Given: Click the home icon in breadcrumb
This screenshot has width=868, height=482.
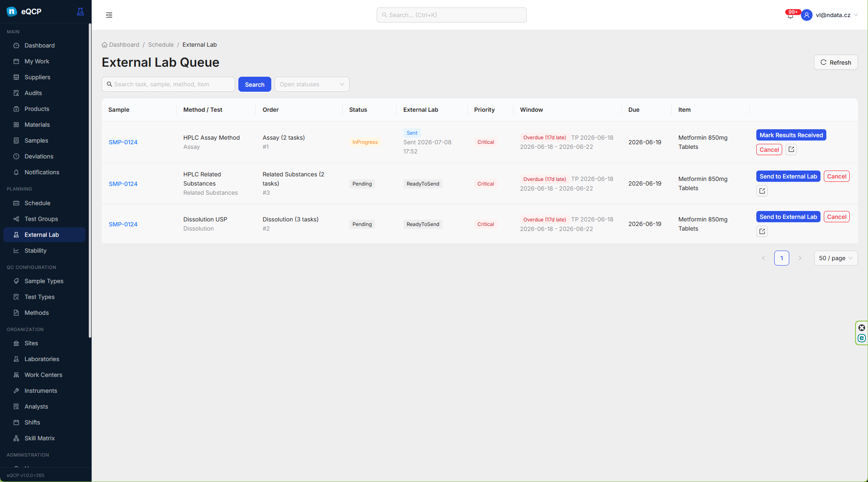Looking at the screenshot, I should [x=105, y=45].
